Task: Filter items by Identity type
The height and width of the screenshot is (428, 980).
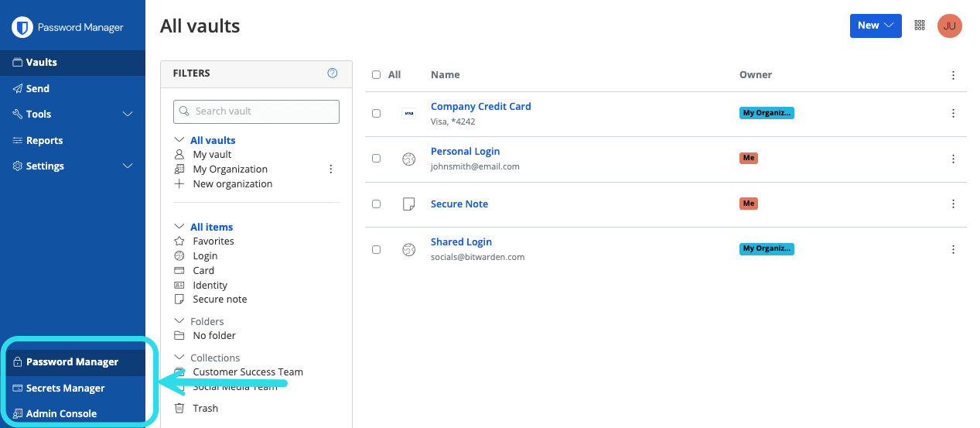Action: (x=210, y=286)
